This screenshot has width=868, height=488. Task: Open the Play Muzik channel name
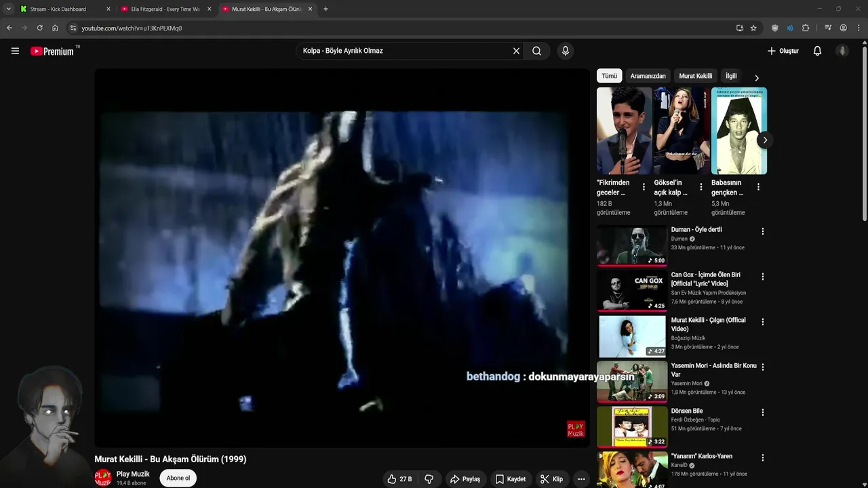pos(133,474)
